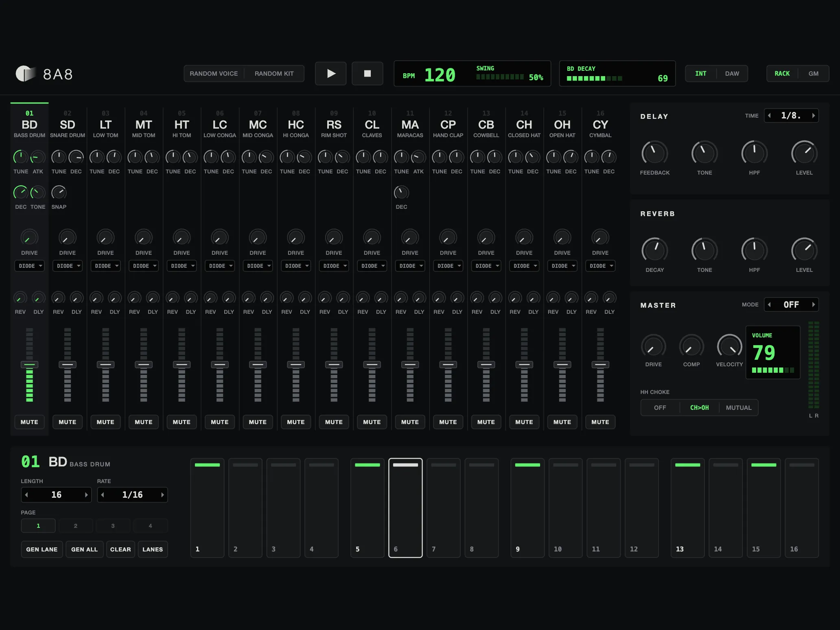
Task: Mute the SD snare drum channel
Action: tap(68, 422)
